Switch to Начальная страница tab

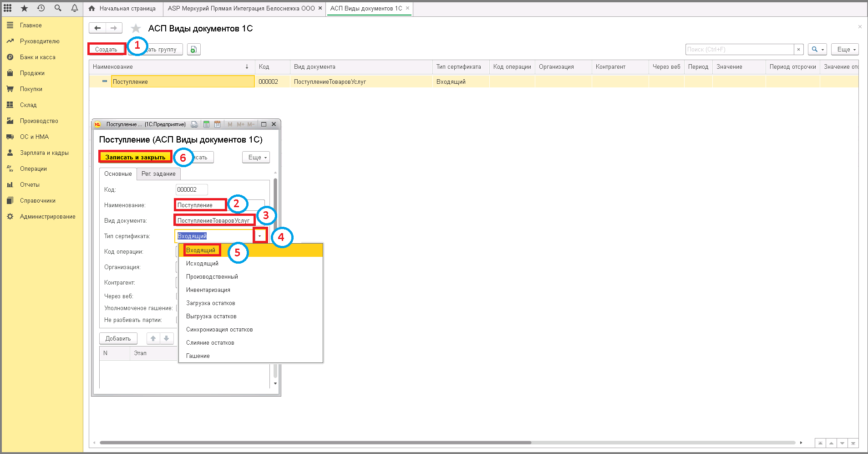(123, 9)
